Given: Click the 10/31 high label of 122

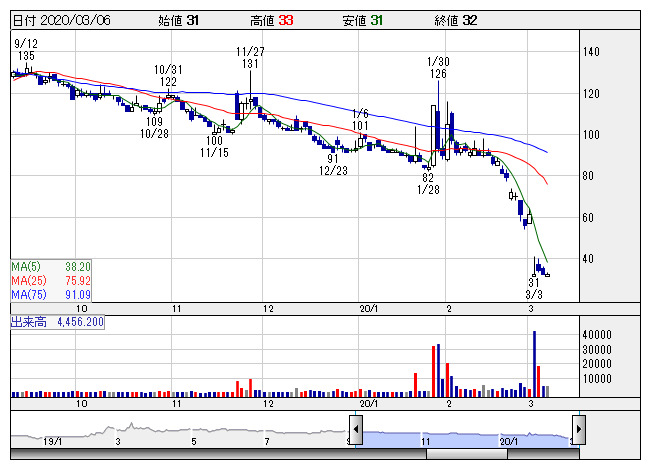Looking at the screenshot, I should point(168,75).
